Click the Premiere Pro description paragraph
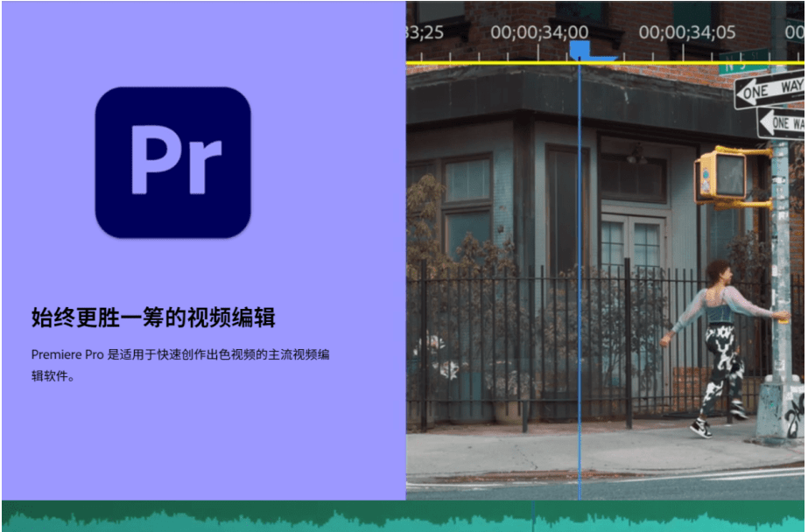The width and height of the screenshot is (808, 532). point(180,365)
